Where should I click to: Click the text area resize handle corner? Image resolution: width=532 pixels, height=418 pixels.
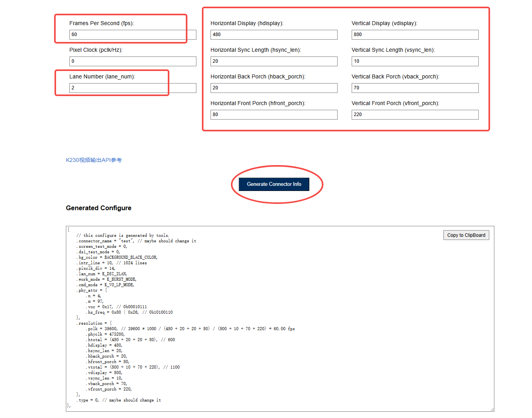click(492, 409)
